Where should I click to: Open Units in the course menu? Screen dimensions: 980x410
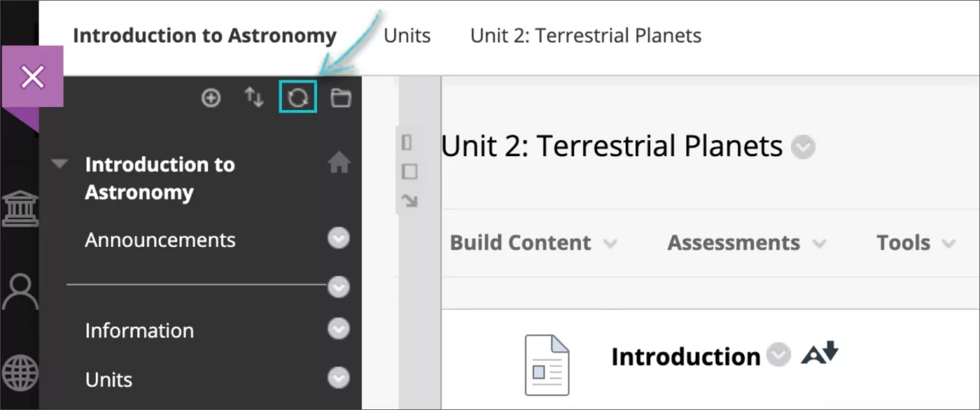click(109, 379)
